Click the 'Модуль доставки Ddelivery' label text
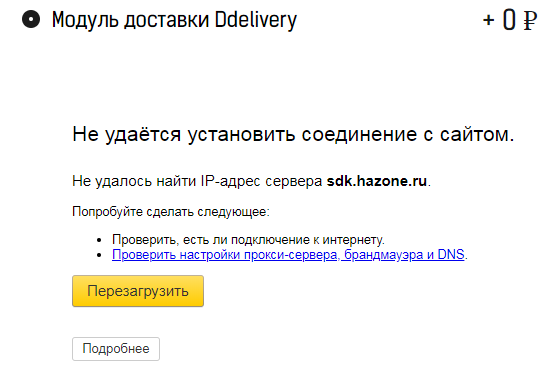Viewport: 552px width, 383px height. click(x=174, y=20)
